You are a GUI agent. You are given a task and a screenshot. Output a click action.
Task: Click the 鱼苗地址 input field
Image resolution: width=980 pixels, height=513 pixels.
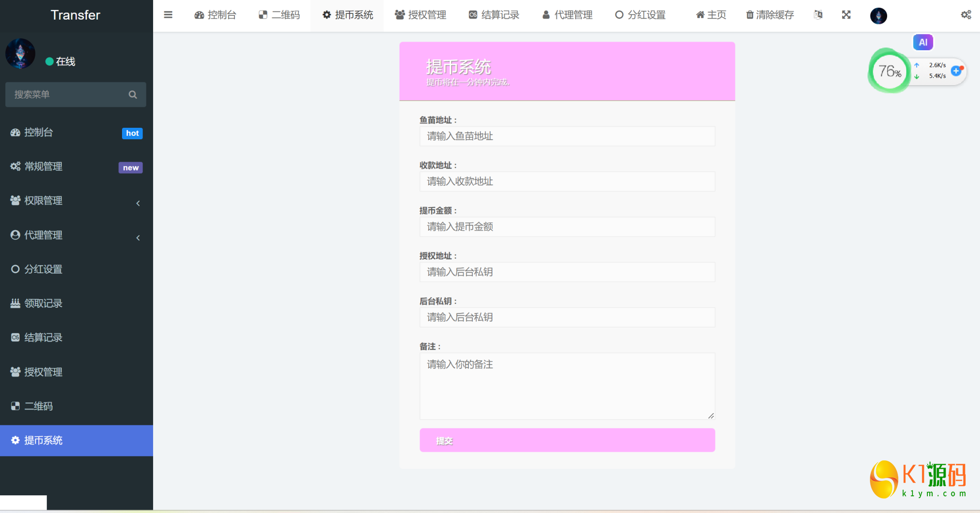(567, 136)
